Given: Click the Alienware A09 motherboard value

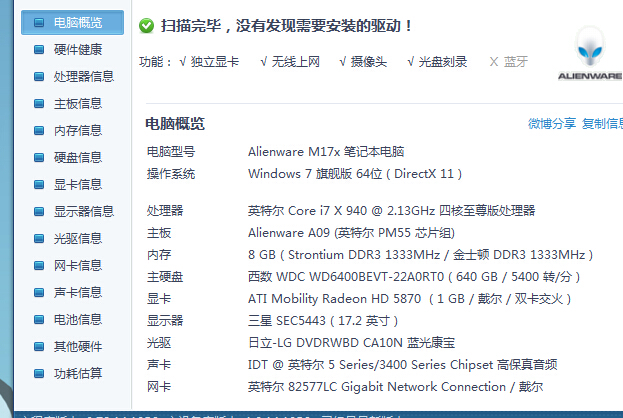Looking at the screenshot, I should click(352, 233).
